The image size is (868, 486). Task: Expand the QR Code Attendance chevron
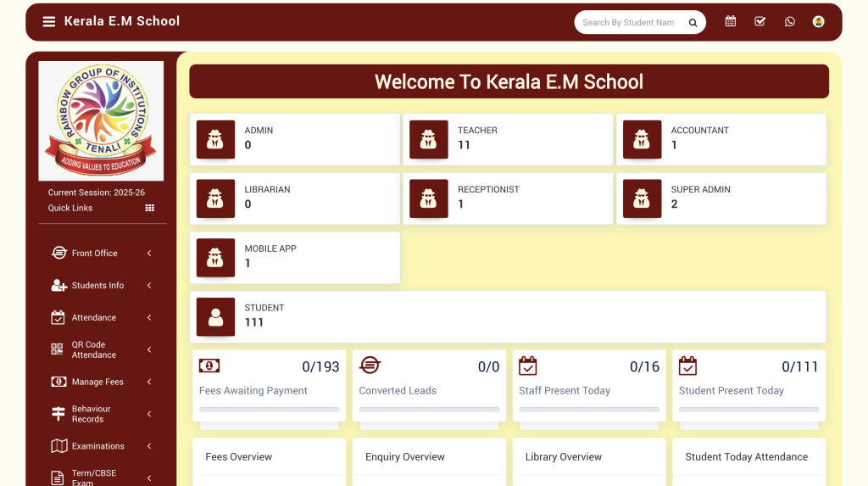(149, 349)
